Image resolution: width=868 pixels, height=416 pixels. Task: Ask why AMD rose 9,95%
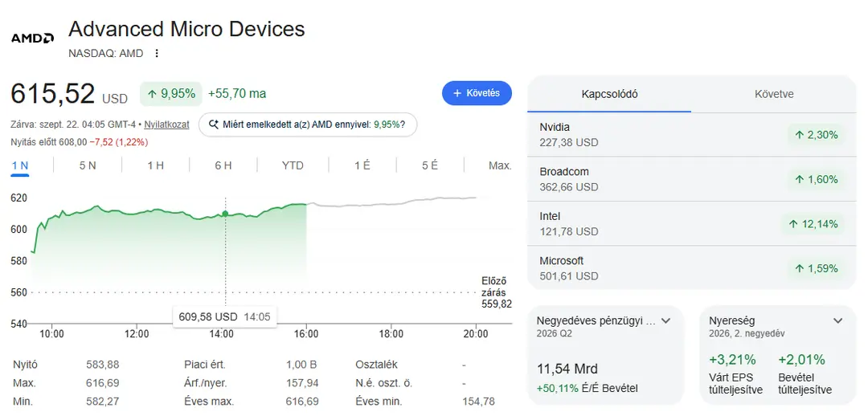click(307, 124)
